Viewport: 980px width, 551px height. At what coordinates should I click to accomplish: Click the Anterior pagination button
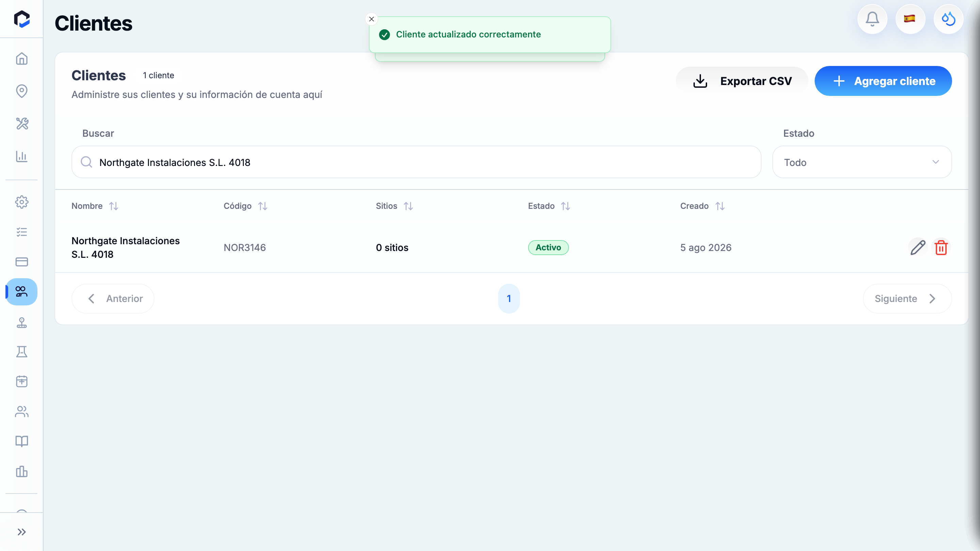coord(113,299)
